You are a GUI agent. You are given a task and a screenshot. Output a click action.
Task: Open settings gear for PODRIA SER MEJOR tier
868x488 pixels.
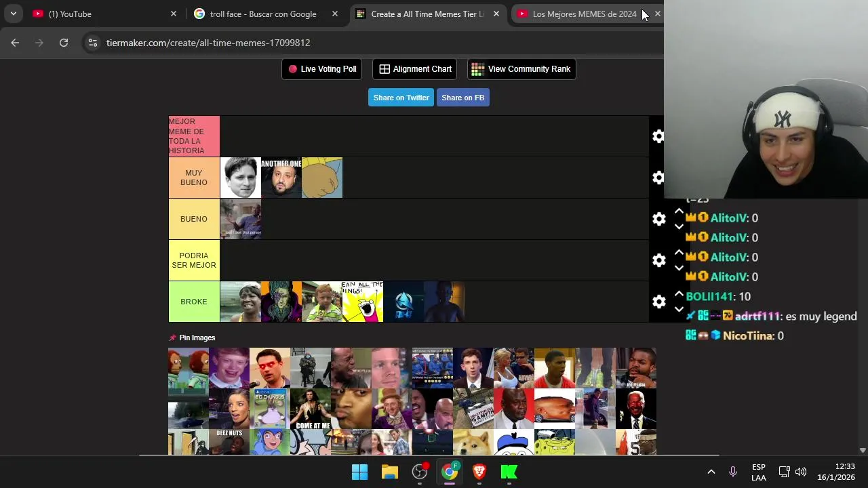658,260
